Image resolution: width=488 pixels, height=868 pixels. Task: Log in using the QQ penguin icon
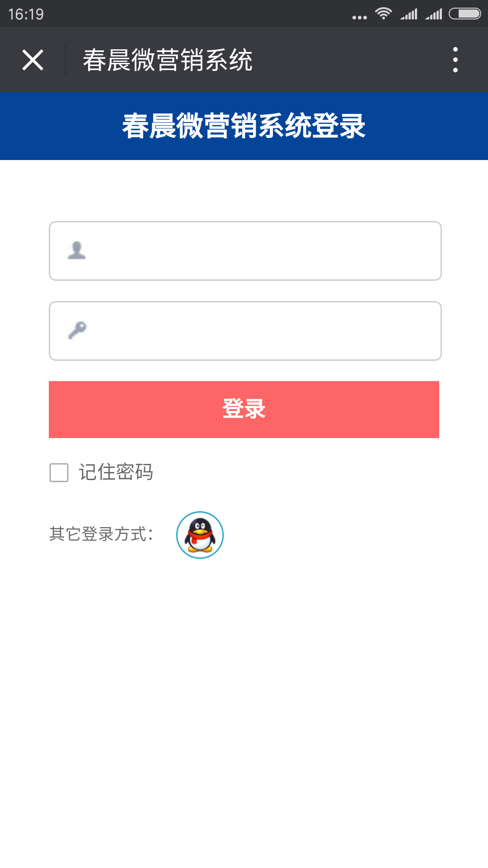(200, 535)
